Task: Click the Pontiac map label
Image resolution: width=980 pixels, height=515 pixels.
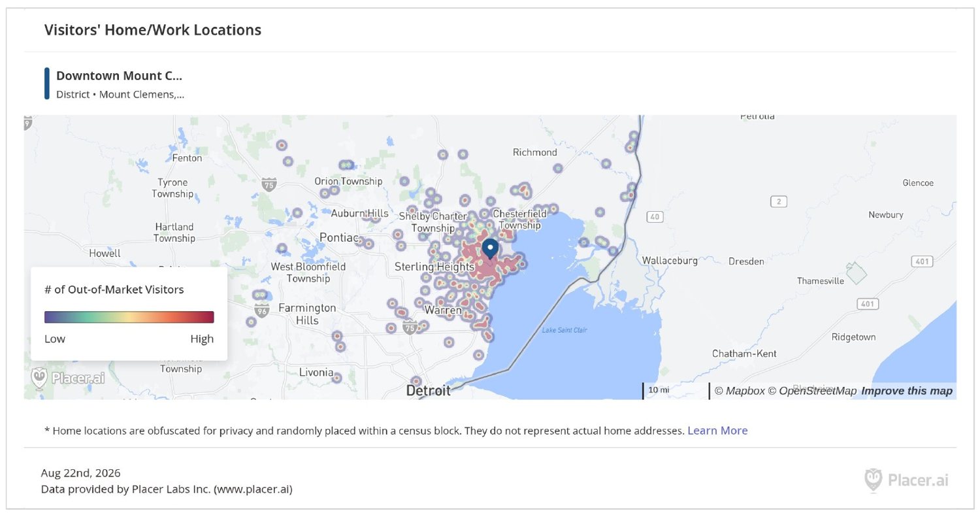Action: [x=339, y=237]
